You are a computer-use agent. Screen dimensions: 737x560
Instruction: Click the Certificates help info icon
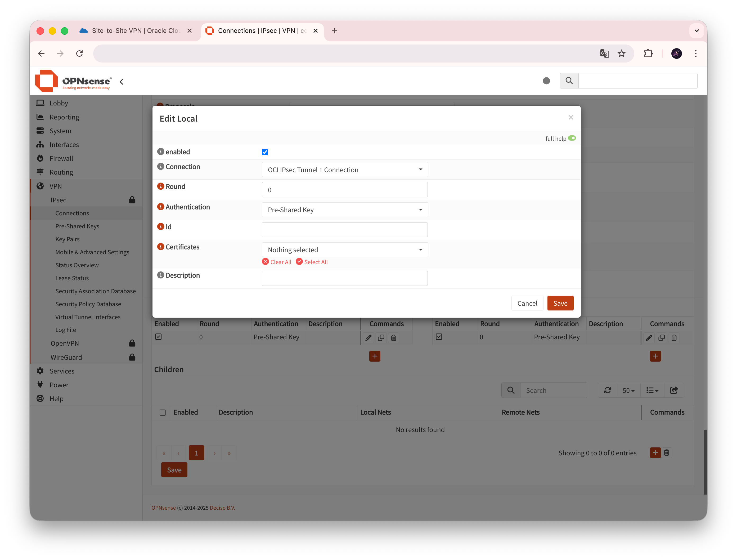[161, 247]
